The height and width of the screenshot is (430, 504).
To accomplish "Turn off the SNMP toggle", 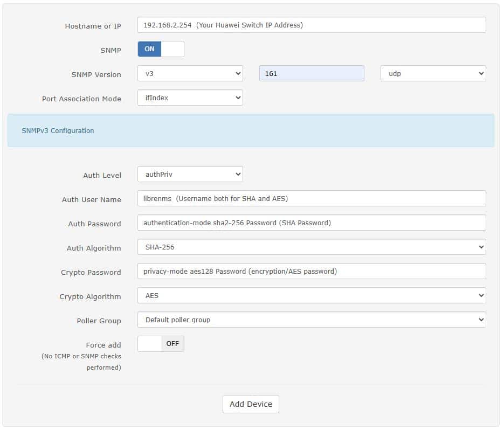I will point(172,48).
